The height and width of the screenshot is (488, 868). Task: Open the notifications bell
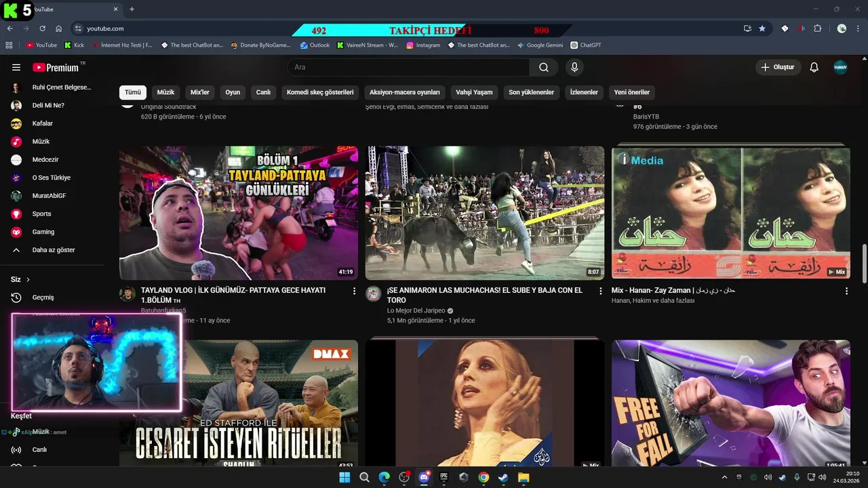pos(814,67)
